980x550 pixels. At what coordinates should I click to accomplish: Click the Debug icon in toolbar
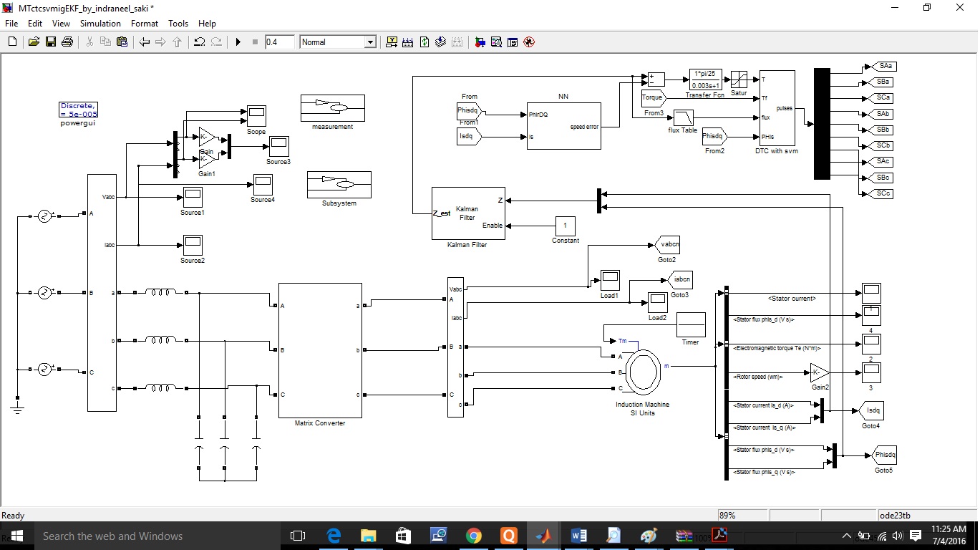[529, 42]
